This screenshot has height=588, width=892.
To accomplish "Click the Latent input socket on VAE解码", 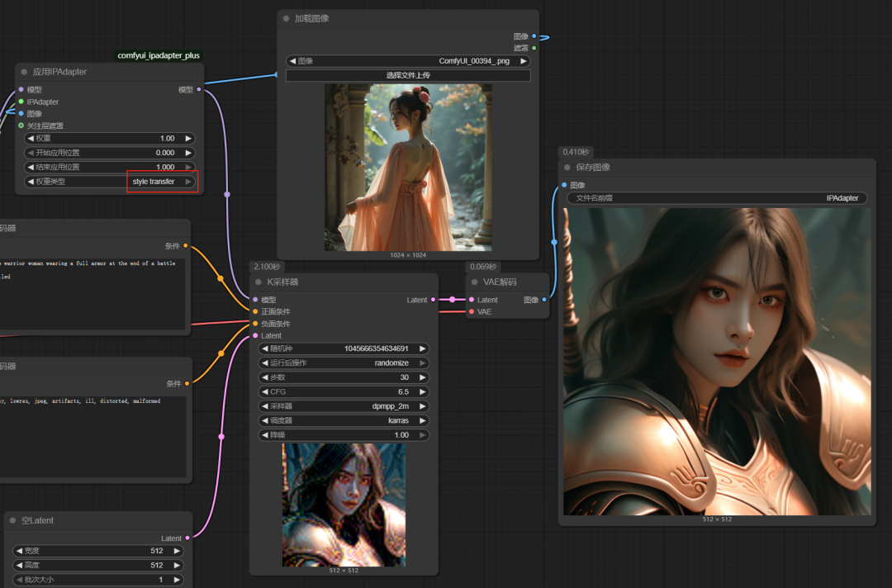I will coord(472,300).
